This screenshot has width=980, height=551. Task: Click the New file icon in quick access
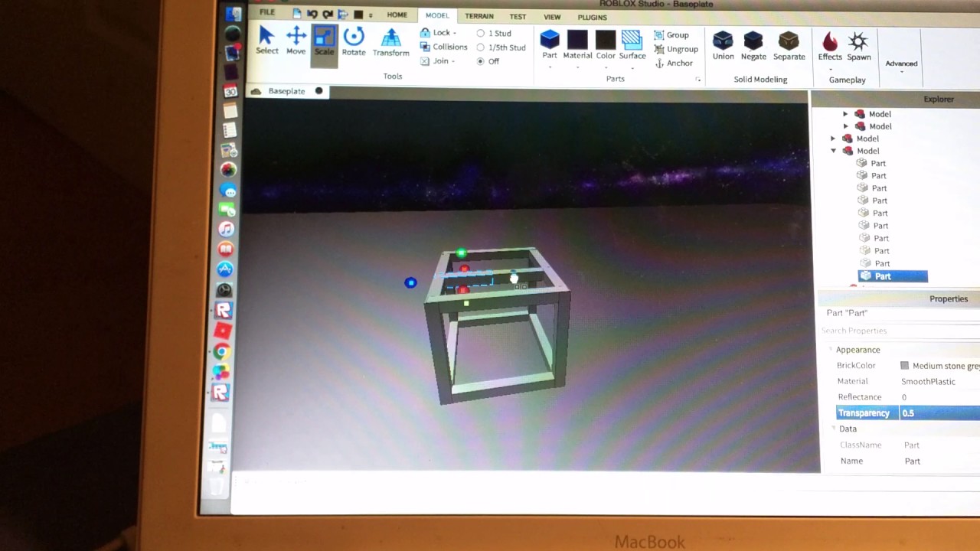pyautogui.click(x=297, y=14)
